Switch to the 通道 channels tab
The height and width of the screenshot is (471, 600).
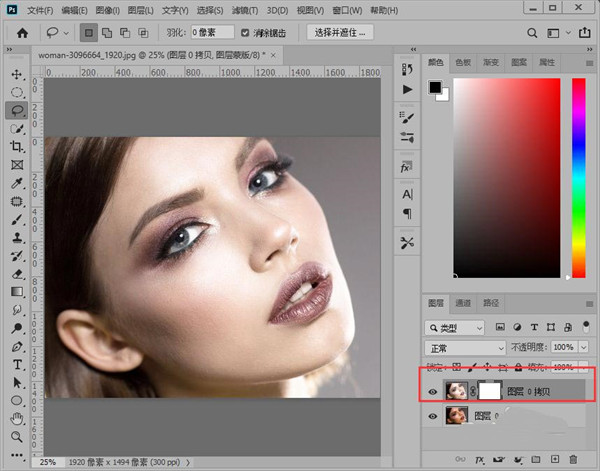click(463, 302)
